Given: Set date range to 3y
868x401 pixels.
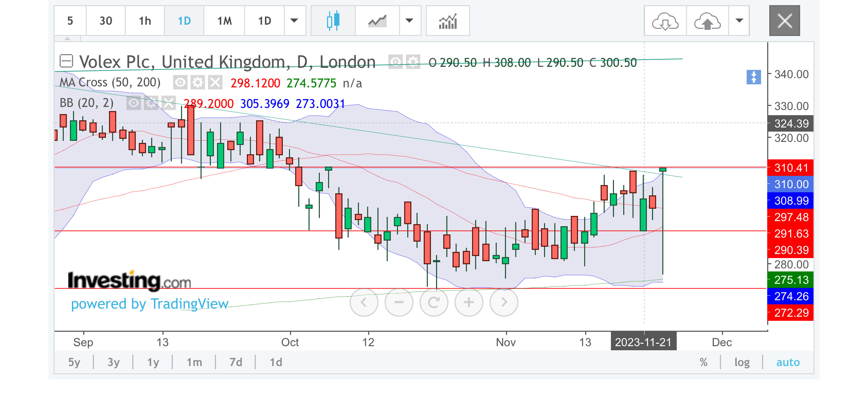Looking at the screenshot, I should [x=113, y=362].
